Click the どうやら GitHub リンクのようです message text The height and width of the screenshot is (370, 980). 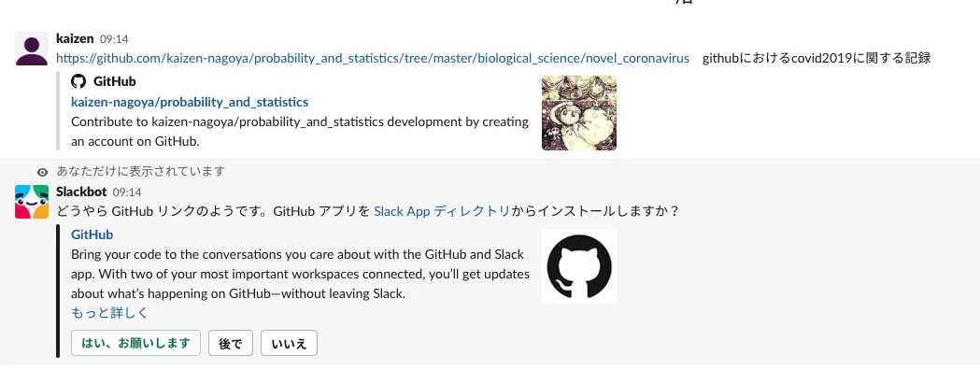click(x=367, y=211)
